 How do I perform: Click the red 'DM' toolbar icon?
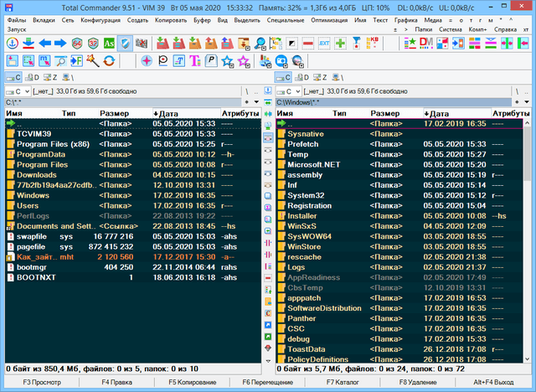[425, 42]
